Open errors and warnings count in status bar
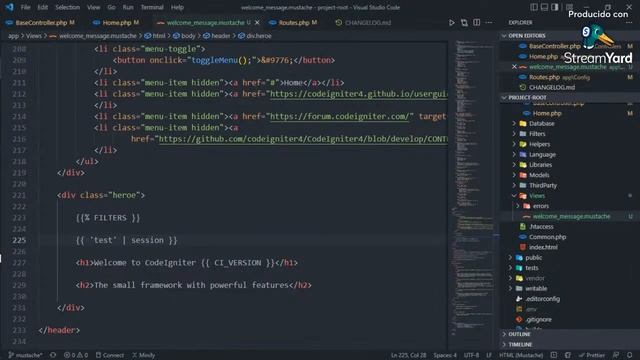The image size is (640, 360). pos(76,355)
